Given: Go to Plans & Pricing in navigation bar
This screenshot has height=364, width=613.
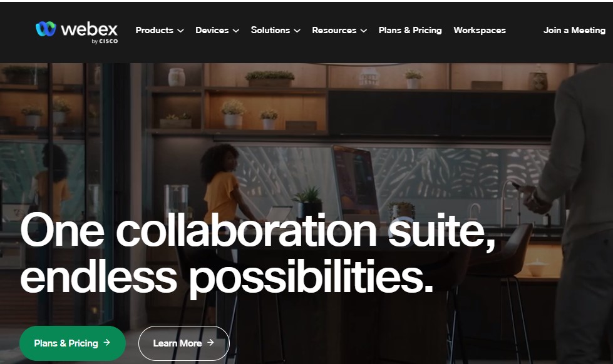Looking at the screenshot, I should pyautogui.click(x=410, y=30).
